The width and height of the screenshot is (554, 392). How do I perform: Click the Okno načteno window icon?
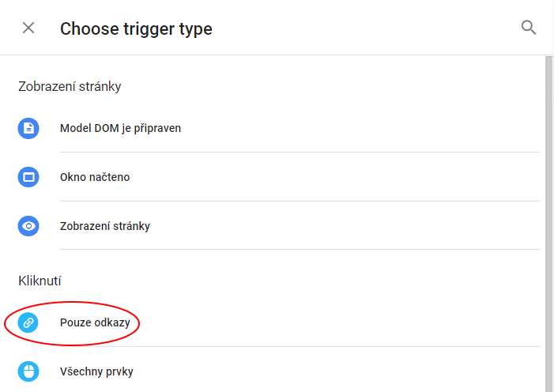28,177
